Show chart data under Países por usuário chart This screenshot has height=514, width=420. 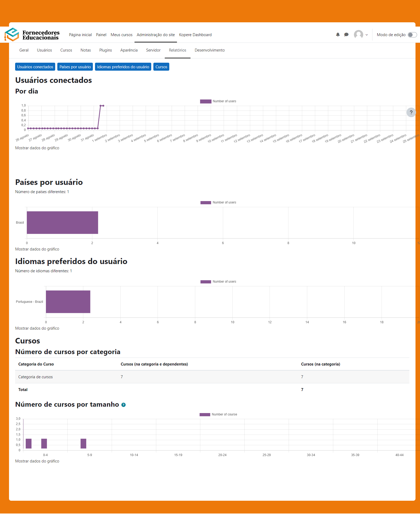coord(37,249)
